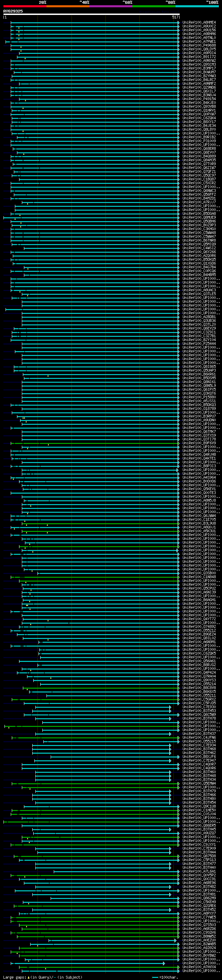Open the UniRef100_P49688 entry

pos(199,45)
